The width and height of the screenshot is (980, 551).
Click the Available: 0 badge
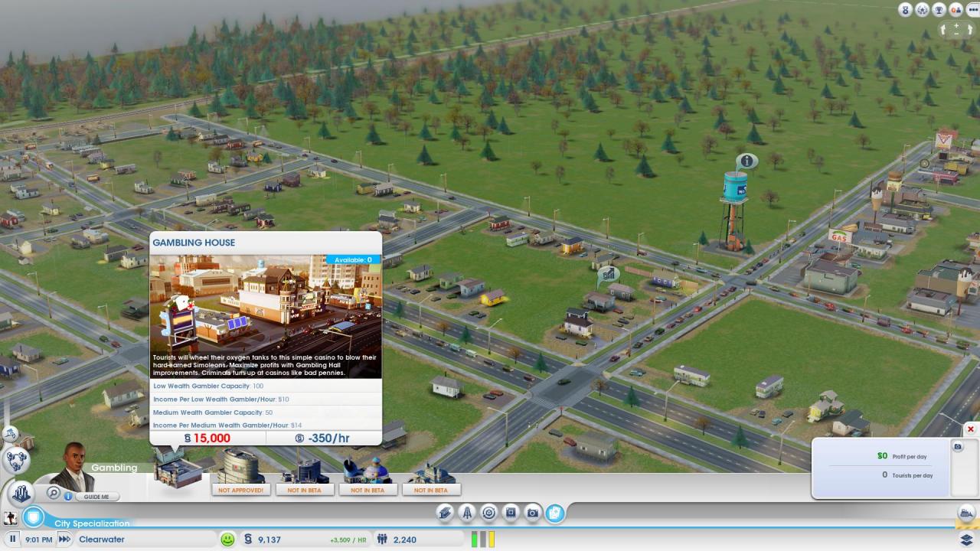point(353,259)
